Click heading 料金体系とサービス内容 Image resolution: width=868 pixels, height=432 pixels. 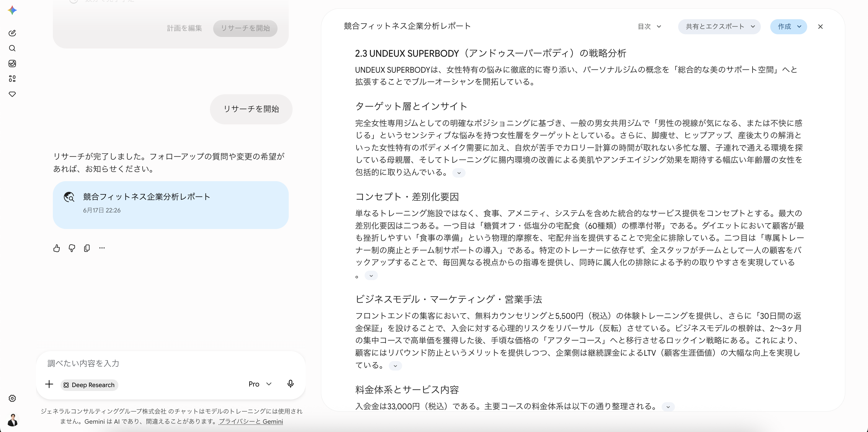tap(407, 390)
